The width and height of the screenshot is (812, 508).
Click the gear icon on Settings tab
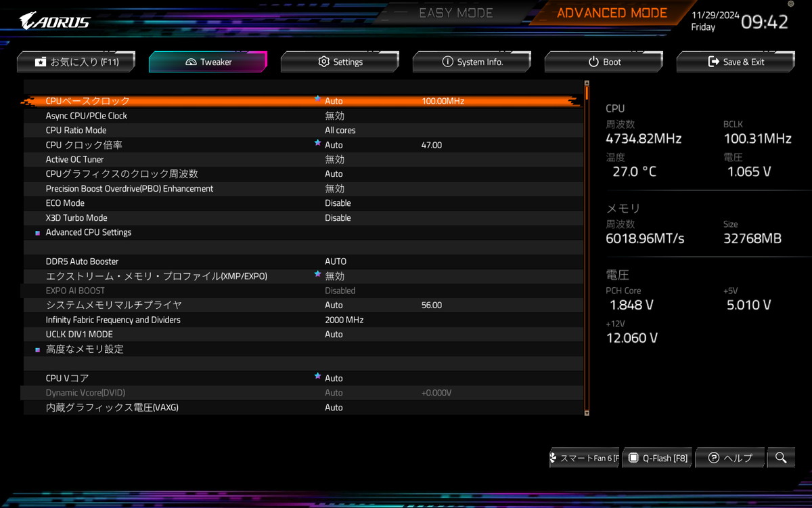point(323,62)
